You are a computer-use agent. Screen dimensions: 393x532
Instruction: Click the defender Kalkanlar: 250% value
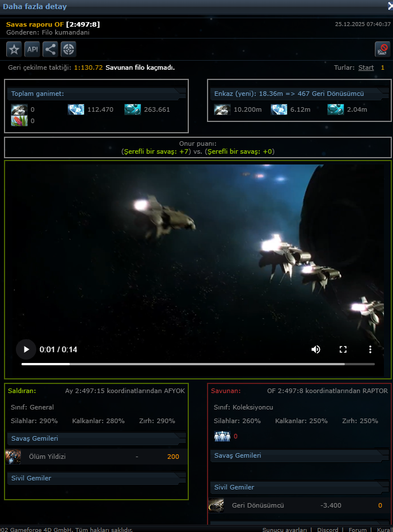click(x=301, y=421)
